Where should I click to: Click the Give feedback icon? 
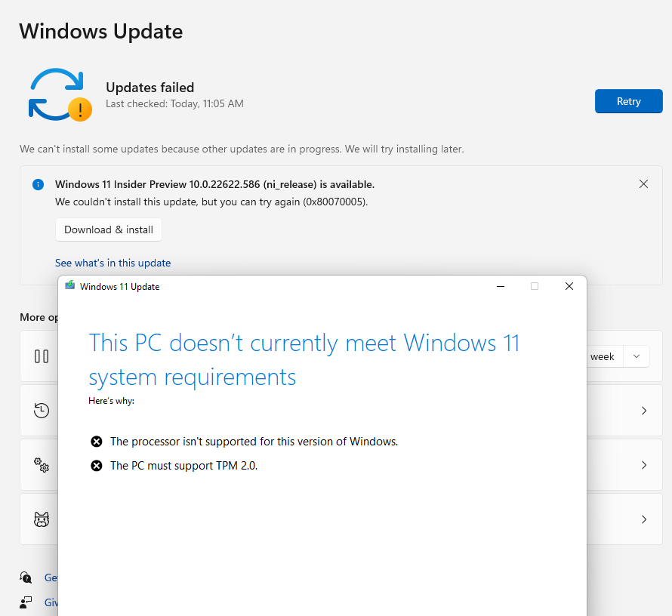[26, 602]
